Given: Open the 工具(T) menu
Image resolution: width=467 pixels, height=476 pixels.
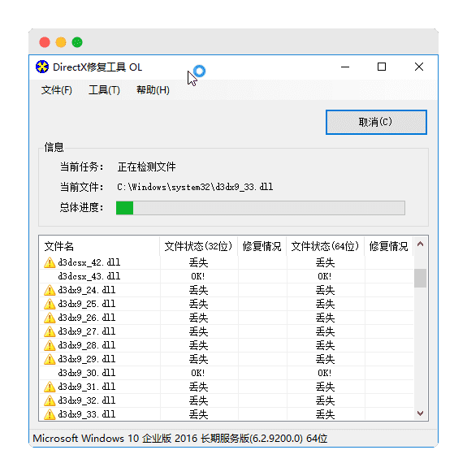Looking at the screenshot, I should [104, 90].
